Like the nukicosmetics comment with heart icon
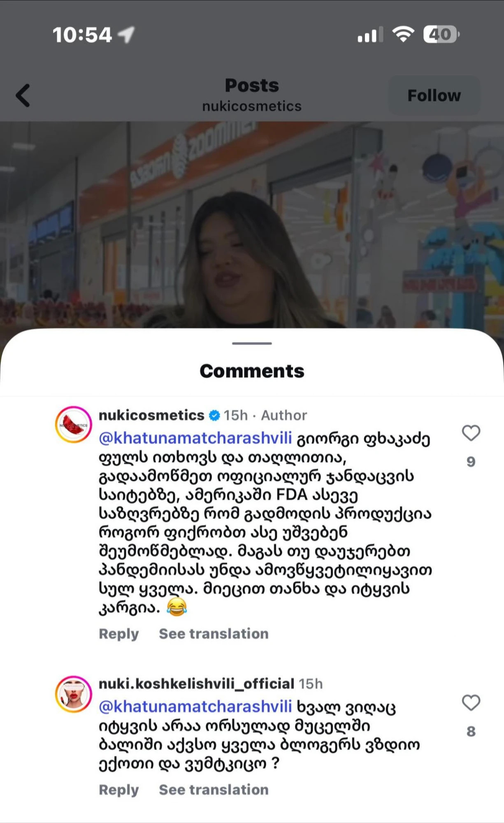This screenshot has width=504, height=823. 471,433
